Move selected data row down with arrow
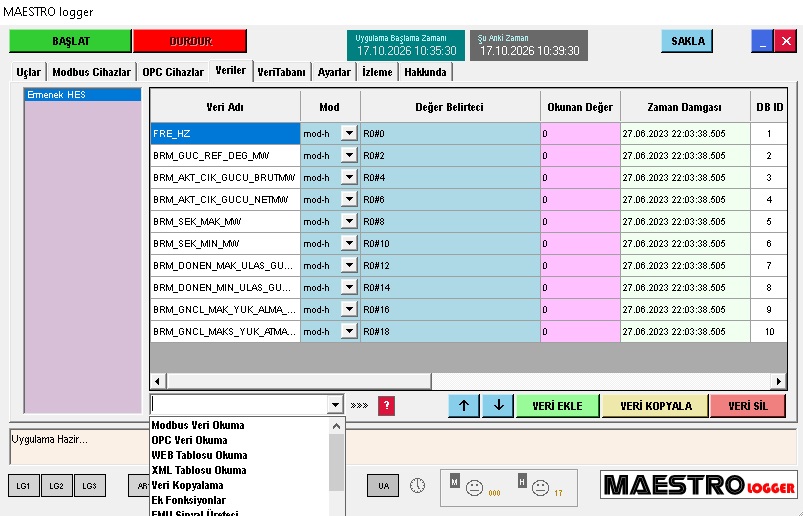The width and height of the screenshot is (803, 516). (498, 406)
